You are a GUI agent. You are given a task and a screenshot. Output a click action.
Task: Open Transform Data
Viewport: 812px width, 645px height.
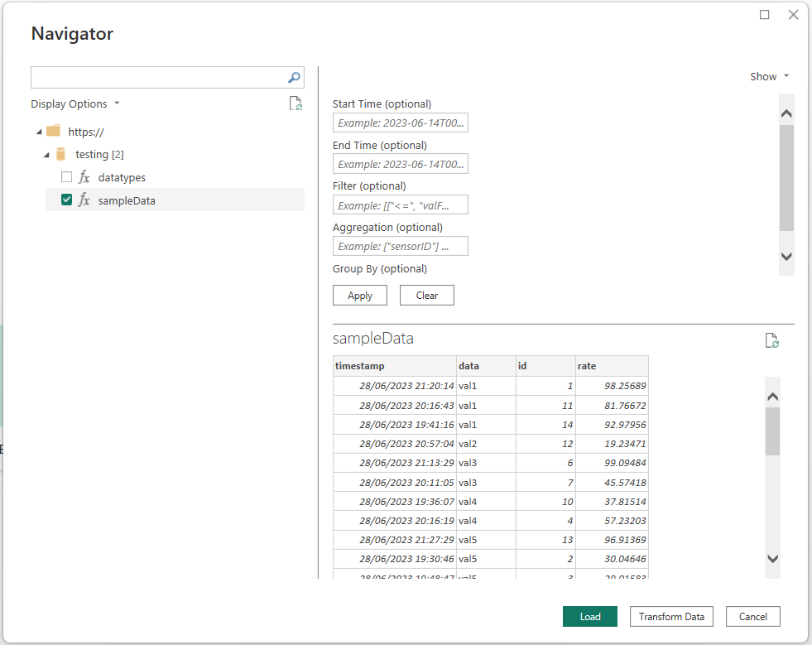coord(671,616)
